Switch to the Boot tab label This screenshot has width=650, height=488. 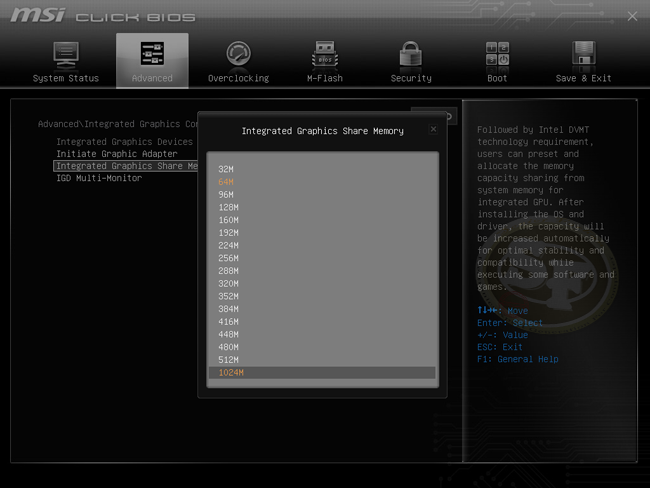coord(497,78)
